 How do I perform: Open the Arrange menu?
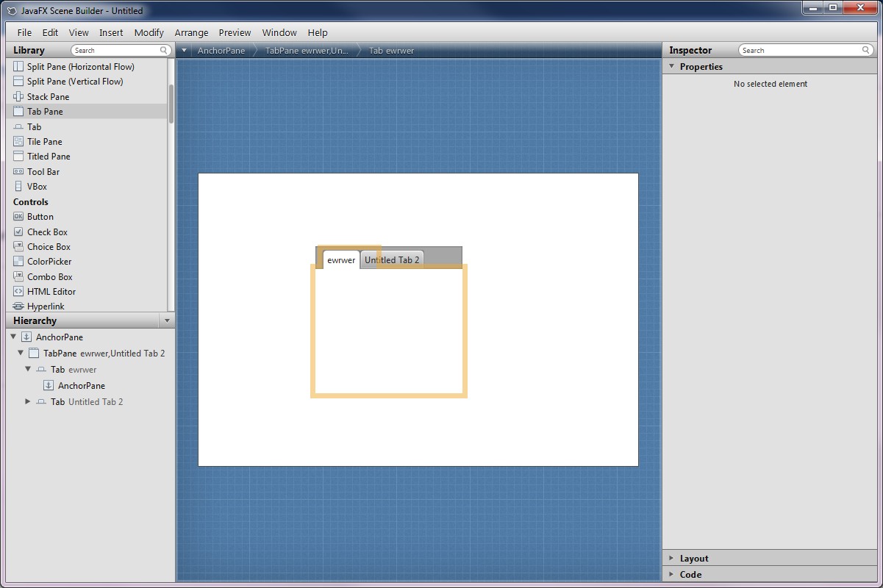(191, 32)
